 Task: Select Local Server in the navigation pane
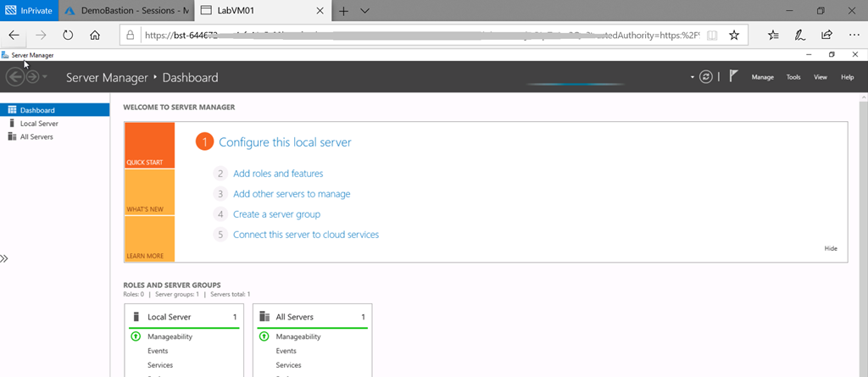tap(55, 124)
